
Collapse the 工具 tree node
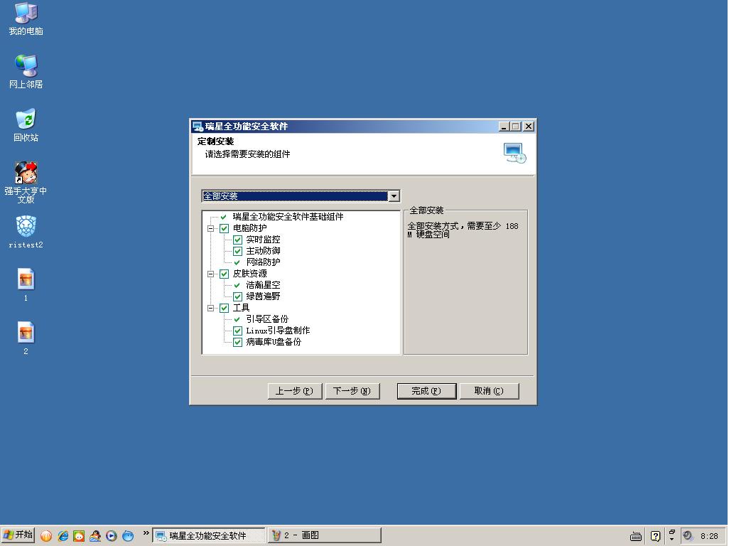(x=211, y=309)
